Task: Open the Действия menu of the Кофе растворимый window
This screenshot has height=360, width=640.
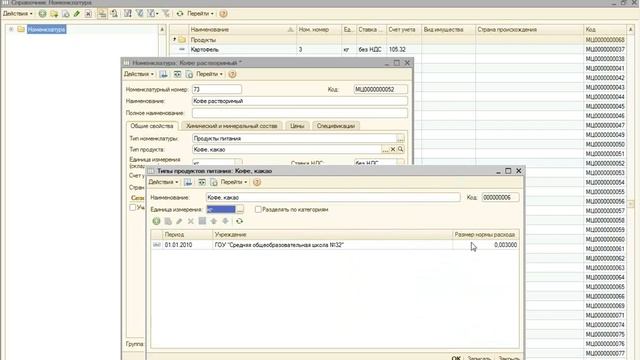Action: (139, 74)
